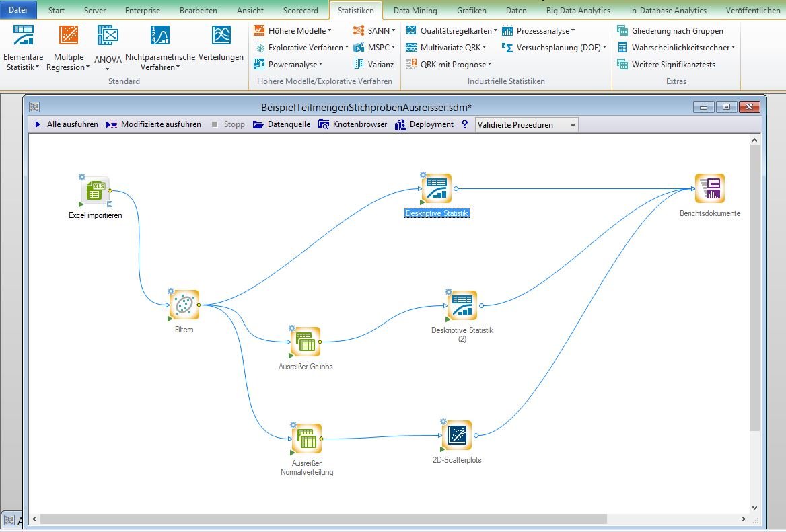Open the Versuchsplanung (DOE) dropdown
This screenshot has width=786, height=532.
pyautogui.click(x=555, y=47)
